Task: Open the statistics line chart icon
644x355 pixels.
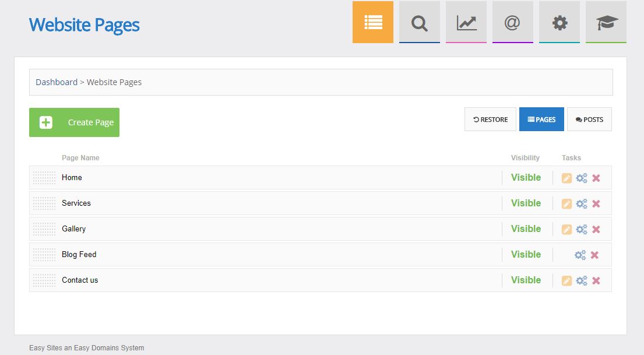Action: (466, 23)
